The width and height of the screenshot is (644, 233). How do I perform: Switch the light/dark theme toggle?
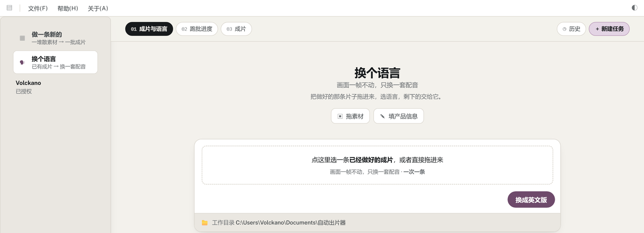(635, 8)
